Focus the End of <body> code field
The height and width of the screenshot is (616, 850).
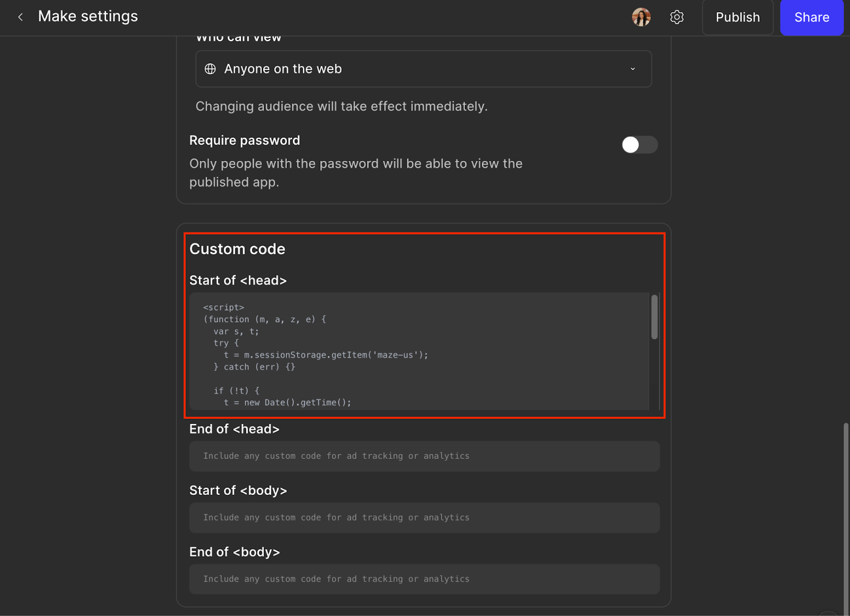coord(424,579)
